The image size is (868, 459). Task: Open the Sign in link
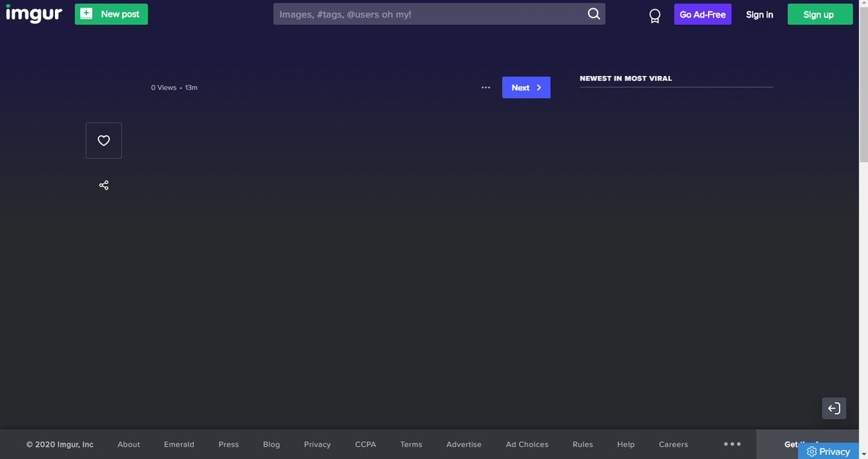click(x=759, y=14)
